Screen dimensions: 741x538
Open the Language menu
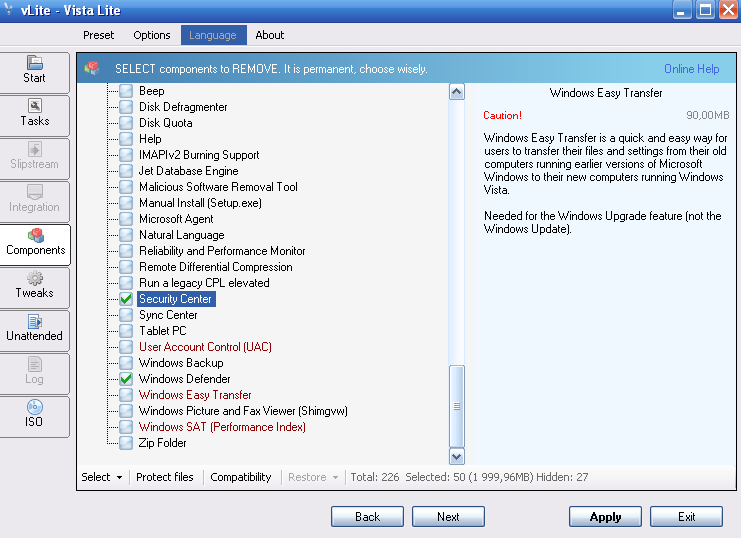(213, 35)
